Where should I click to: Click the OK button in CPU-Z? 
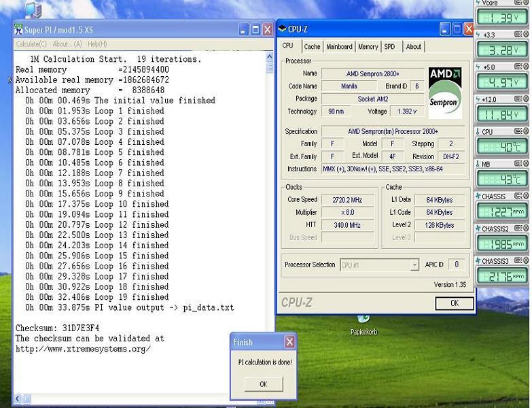(455, 303)
